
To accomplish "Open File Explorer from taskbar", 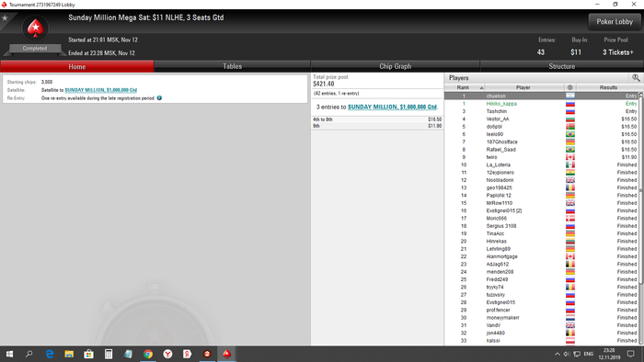I will 69,354.
